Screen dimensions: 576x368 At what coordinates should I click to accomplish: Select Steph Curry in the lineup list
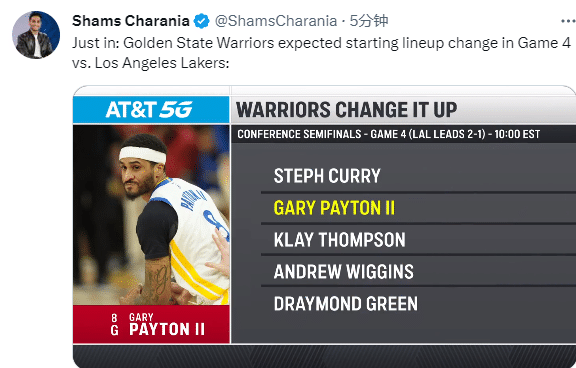point(327,176)
